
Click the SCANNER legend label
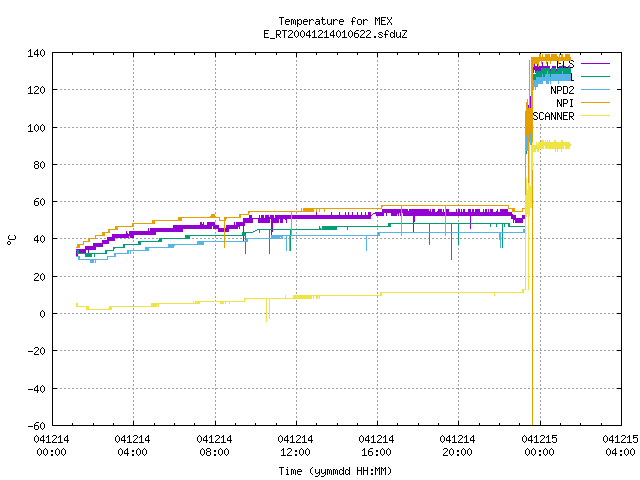coord(553,116)
